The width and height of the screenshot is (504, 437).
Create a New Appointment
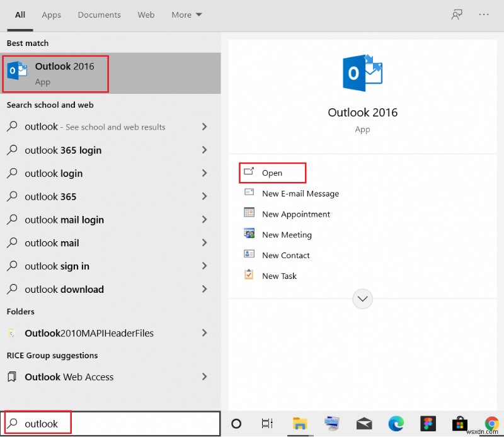[295, 214]
